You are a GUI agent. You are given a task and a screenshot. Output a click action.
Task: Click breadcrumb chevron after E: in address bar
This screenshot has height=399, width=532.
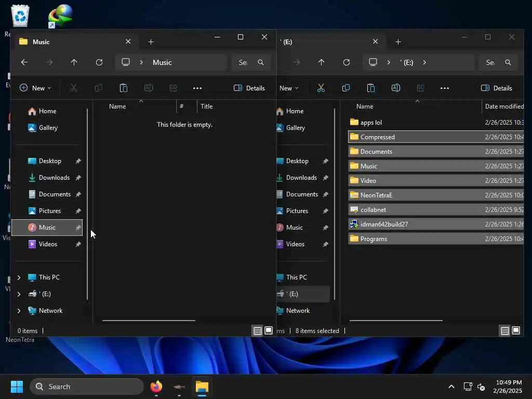tap(424, 62)
